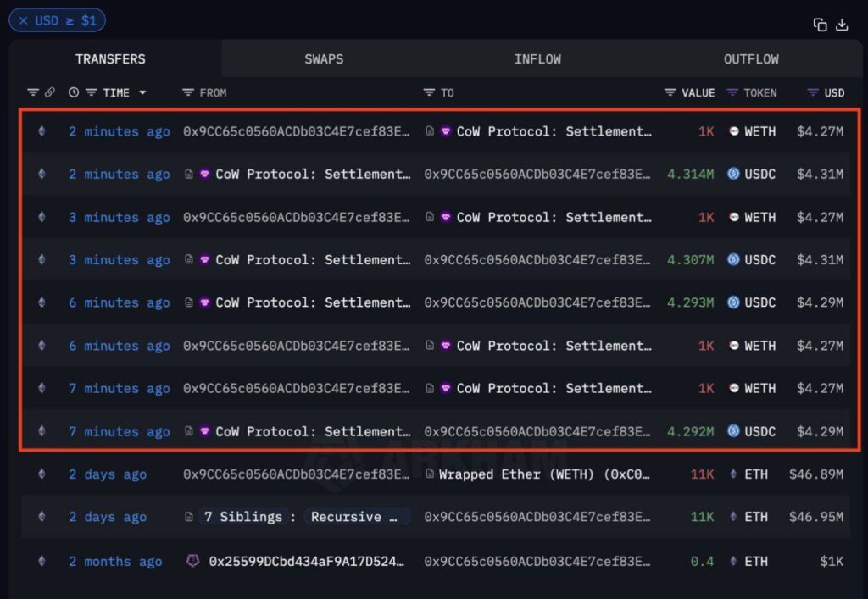Open the FROM column filter
Image resolution: width=868 pixels, height=599 pixels.
coord(188,92)
